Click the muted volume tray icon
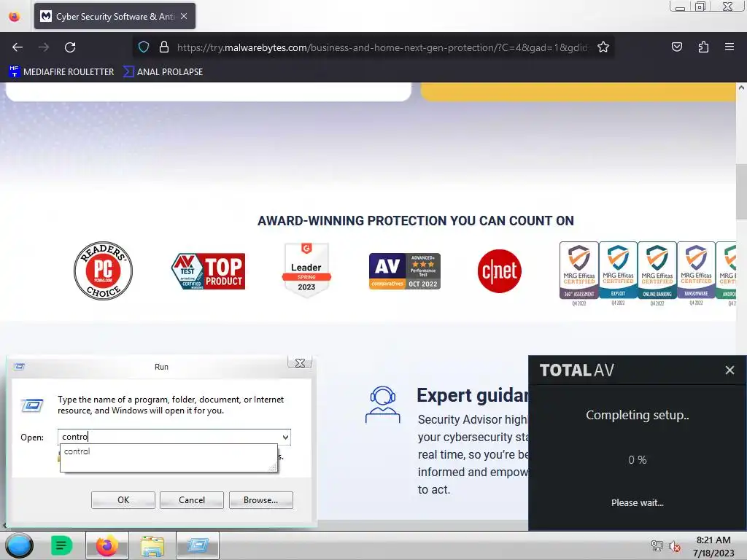The width and height of the screenshot is (747, 560). 674,546
